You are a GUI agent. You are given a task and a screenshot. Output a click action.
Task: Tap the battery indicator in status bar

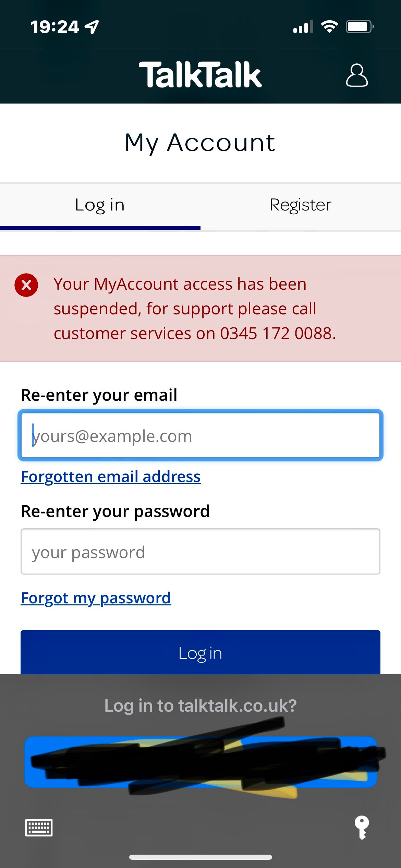tap(359, 27)
